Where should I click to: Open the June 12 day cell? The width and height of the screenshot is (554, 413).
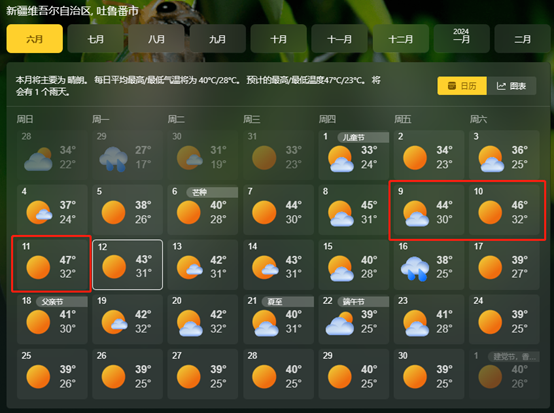pos(128,264)
